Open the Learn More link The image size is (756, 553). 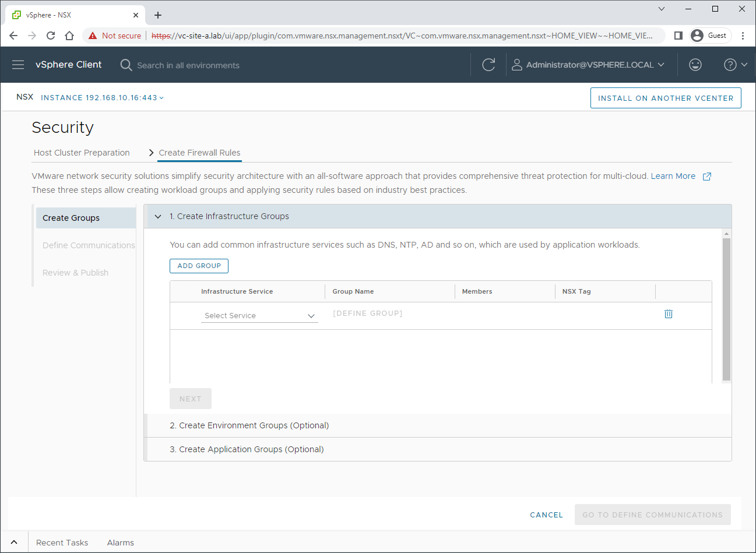(673, 176)
